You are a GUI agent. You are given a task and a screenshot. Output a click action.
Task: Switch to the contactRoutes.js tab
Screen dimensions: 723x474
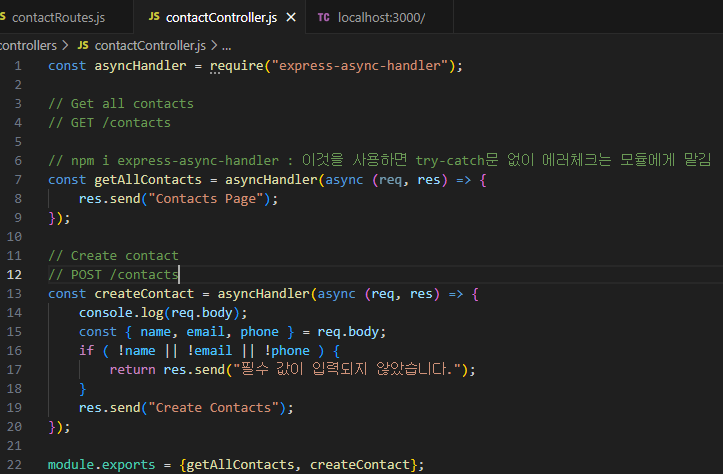58,18
